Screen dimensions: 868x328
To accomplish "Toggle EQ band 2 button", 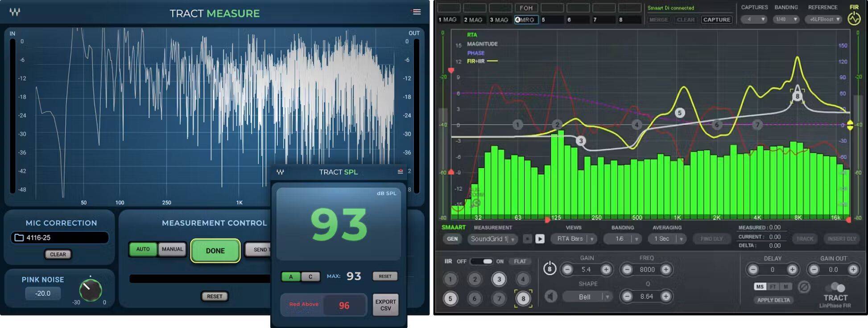I will 475,279.
